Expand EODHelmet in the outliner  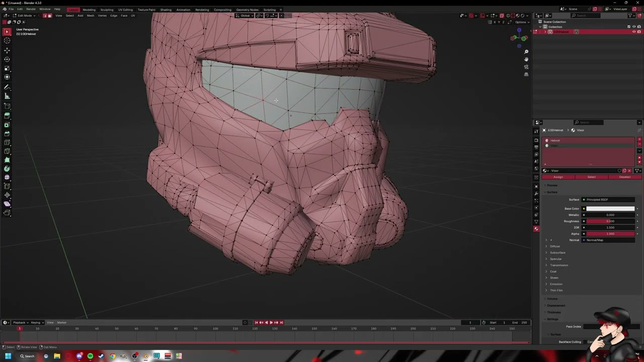[545, 32]
